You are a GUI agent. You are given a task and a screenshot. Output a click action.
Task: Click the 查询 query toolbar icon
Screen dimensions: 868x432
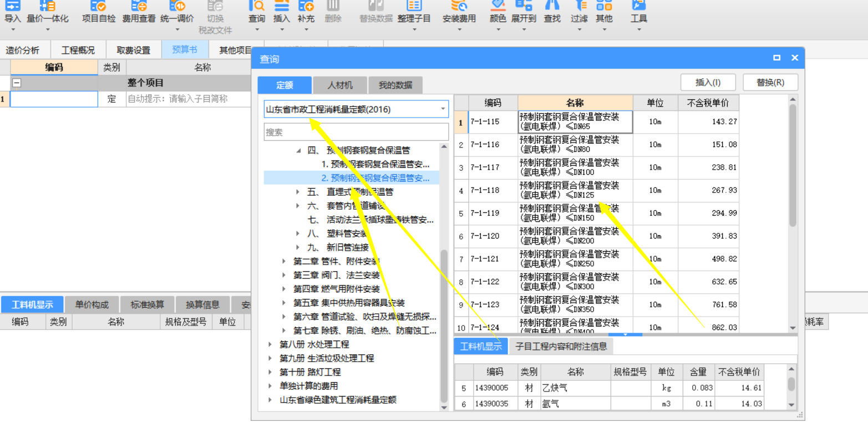tap(257, 12)
